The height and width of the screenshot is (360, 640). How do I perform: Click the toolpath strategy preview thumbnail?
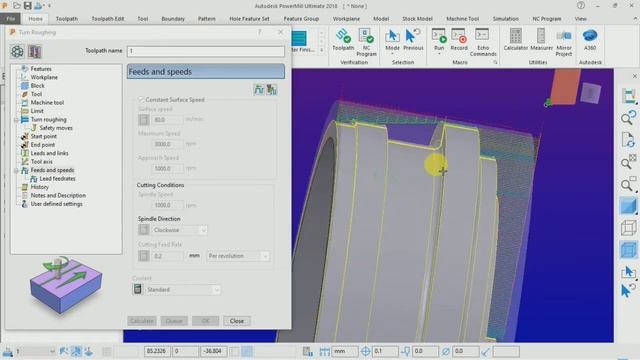66,286
